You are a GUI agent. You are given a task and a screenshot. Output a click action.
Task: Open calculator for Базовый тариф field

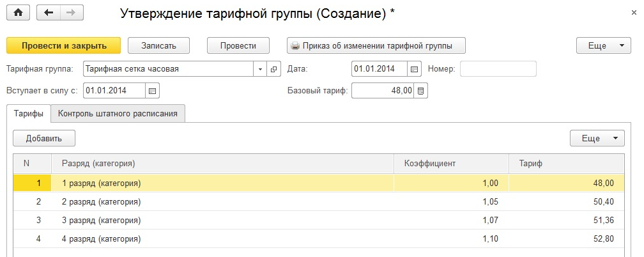[x=421, y=91]
